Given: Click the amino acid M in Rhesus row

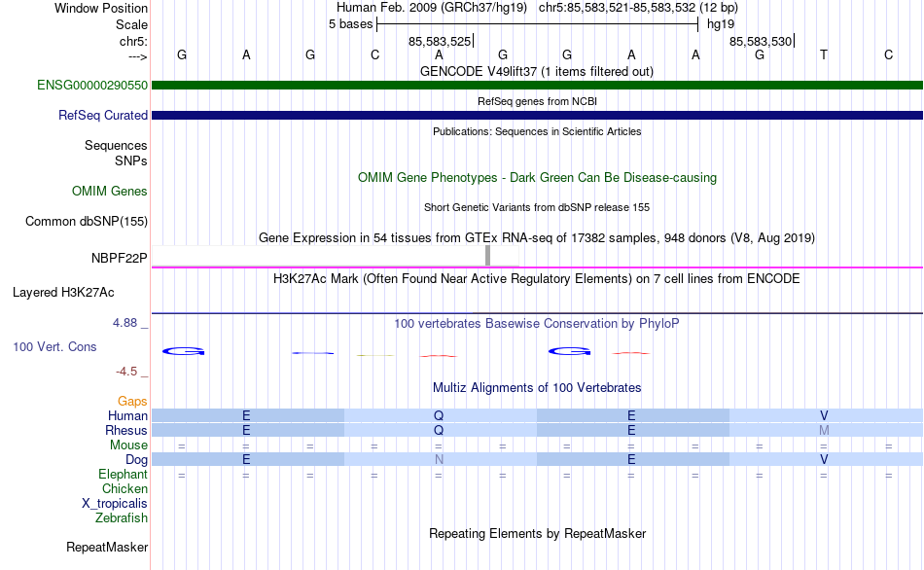Looking at the screenshot, I should [824, 430].
